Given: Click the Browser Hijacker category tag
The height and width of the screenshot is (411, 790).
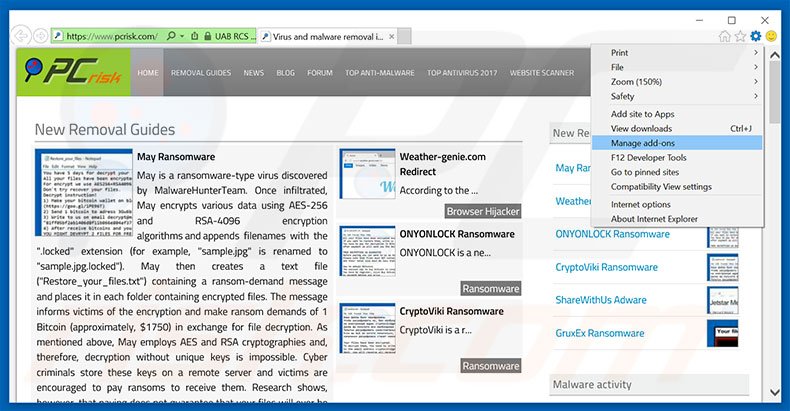Looking at the screenshot, I should [483, 211].
